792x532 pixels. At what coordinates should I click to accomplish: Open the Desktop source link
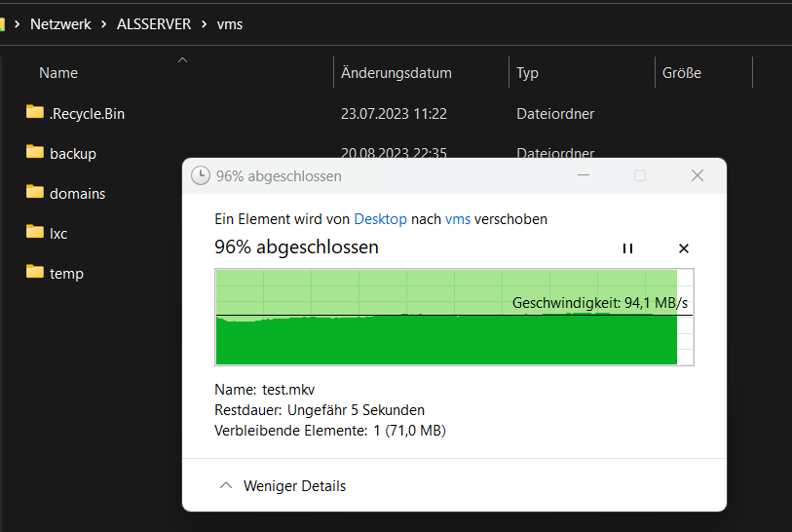coord(380,219)
